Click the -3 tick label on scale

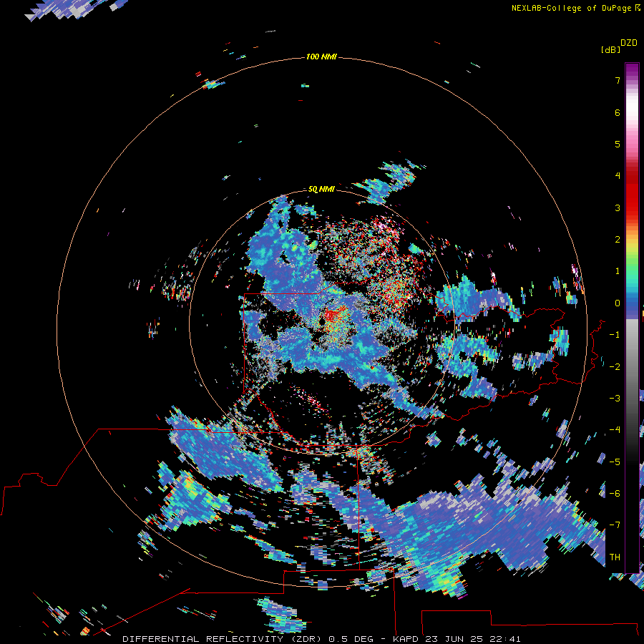(x=615, y=399)
